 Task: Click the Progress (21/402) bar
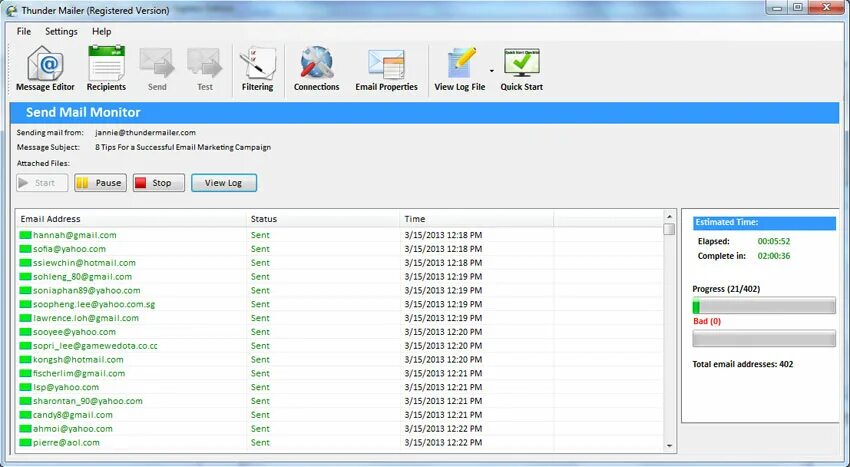764,305
